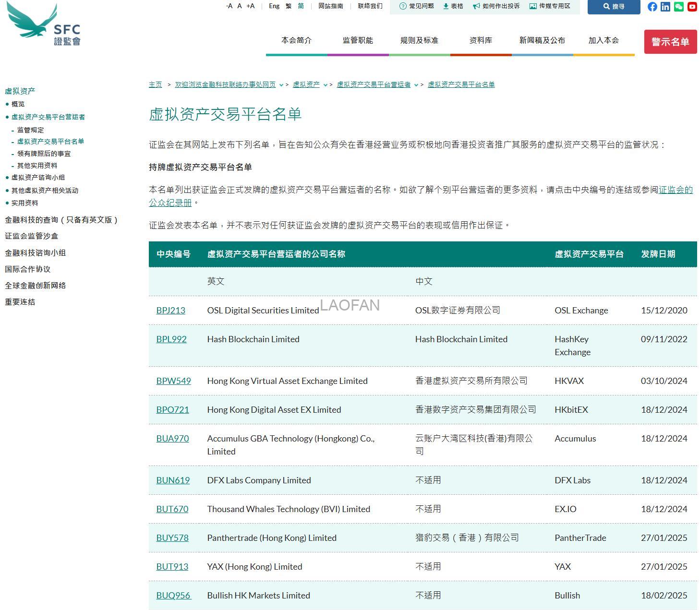Viewport: 700px width, 610px height.
Task: Open the LinkedIn icon in the header
Action: tap(665, 7)
